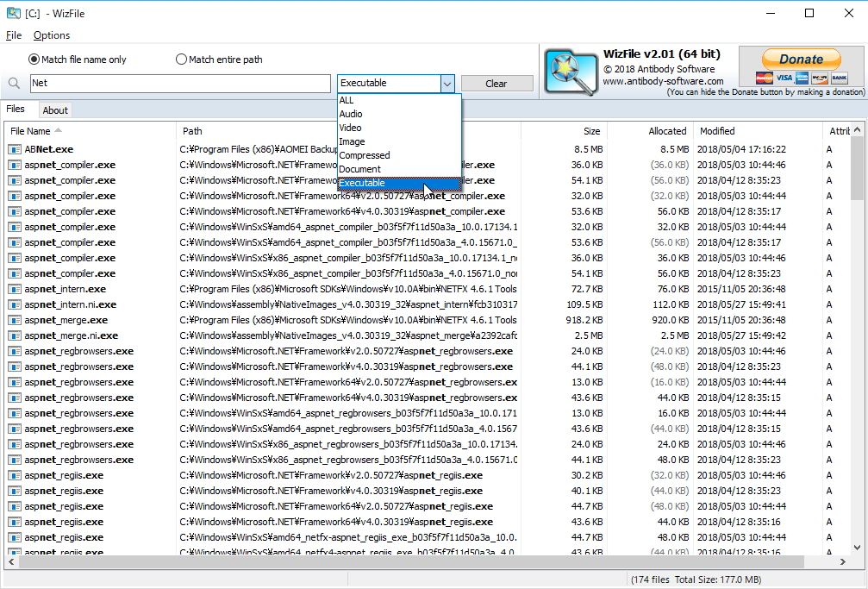Click the aspnet_merge.ni.exe file icon
868x589 pixels.
pos(15,335)
